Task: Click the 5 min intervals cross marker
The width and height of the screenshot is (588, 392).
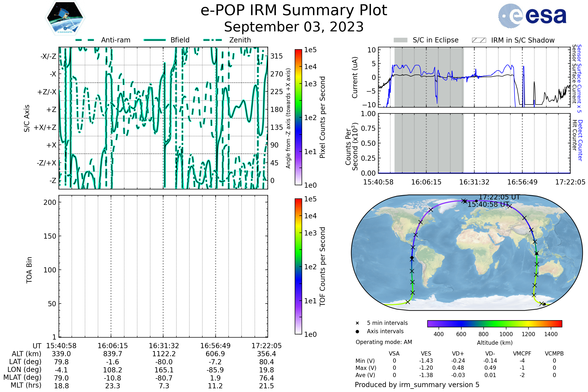Action: (357, 323)
